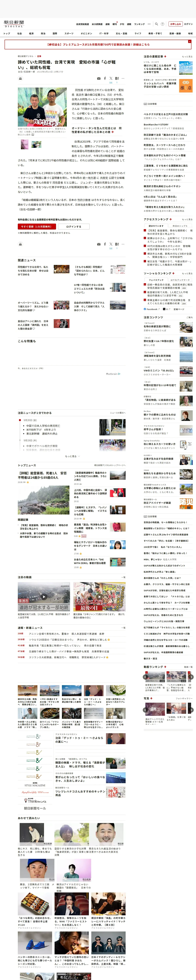Image resolution: width=196 pixels, height=980 pixels.
Task: Open headline オーバーツーリズム、どう乗り越えるか
Action: pos(33,306)
